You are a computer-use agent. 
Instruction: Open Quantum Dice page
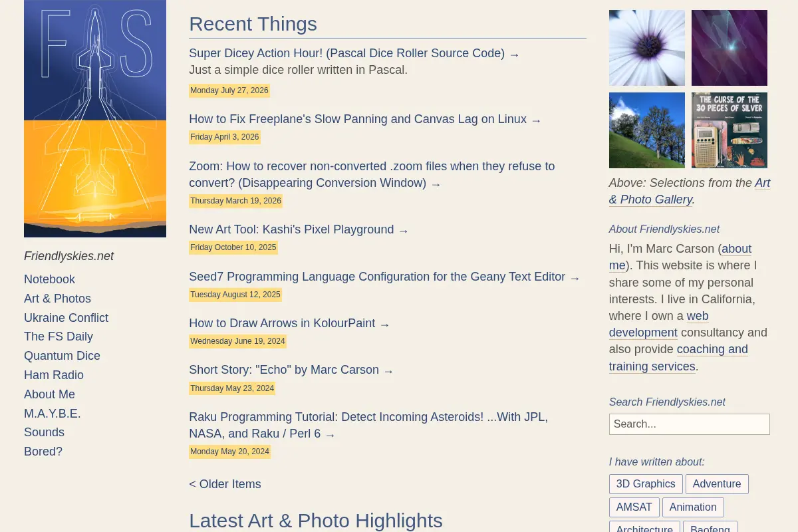(62, 356)
